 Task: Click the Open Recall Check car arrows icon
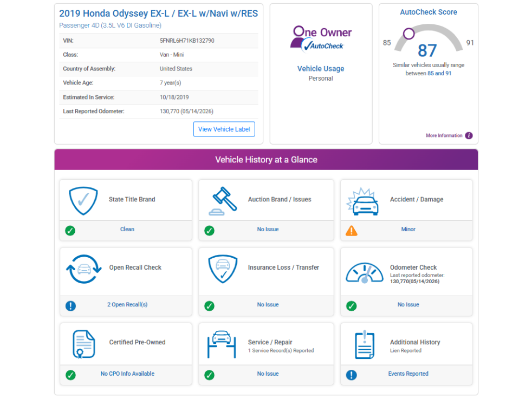point(84,269)
